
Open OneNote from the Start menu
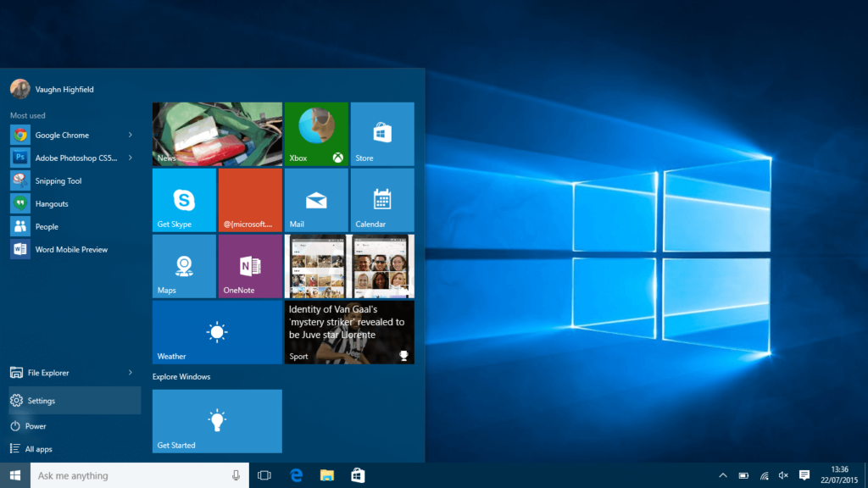[x=250, y=266]
